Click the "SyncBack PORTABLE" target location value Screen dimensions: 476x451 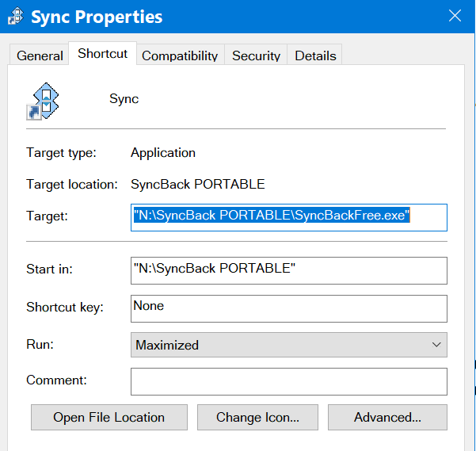point(198,185)
